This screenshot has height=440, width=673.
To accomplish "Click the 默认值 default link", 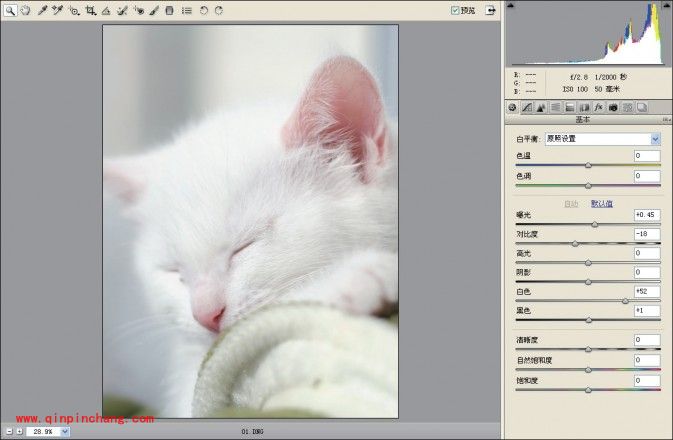I will click(x=601, y=203).
